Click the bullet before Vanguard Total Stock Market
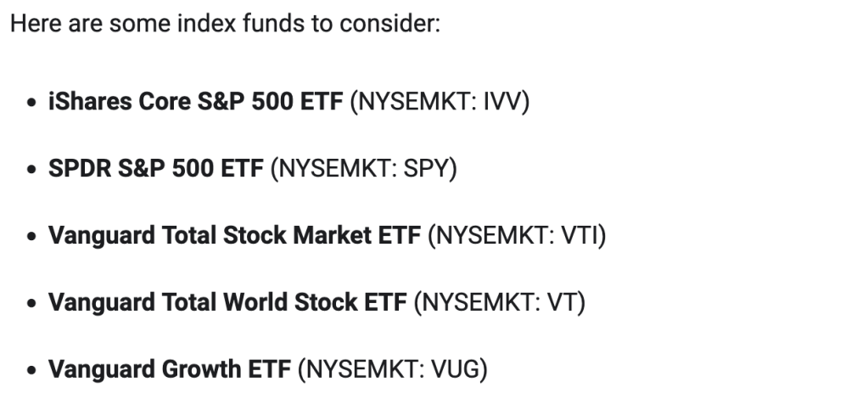Screen dimensions: 868x399 pos(31,236)
